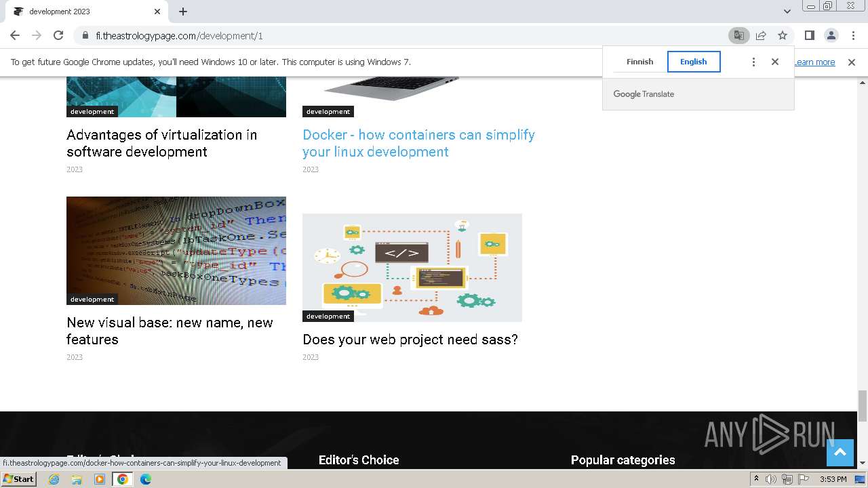Viewport: 868px width, 488px height.
Task: Show hidden system tray icons
Action: tap(756, 479)
